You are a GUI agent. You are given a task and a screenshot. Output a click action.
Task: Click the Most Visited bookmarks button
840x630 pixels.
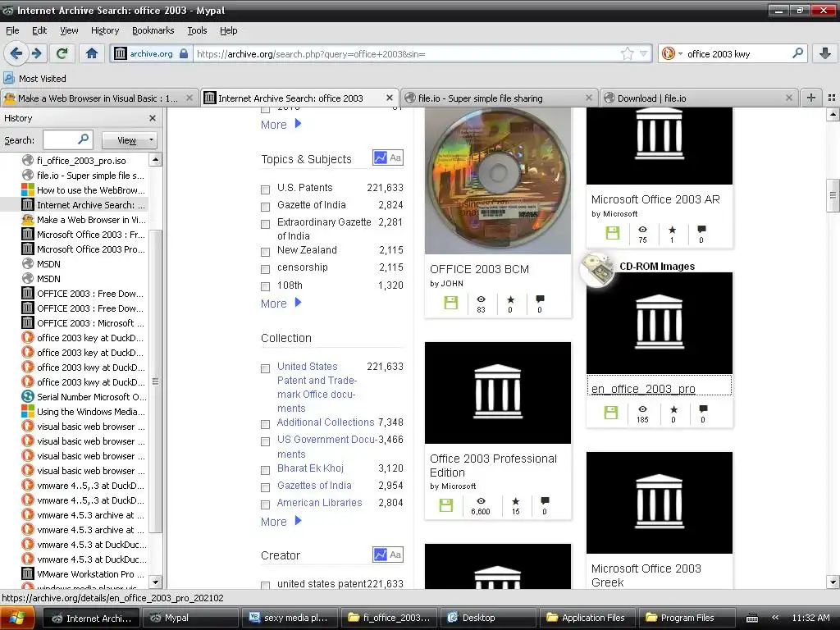34,78
